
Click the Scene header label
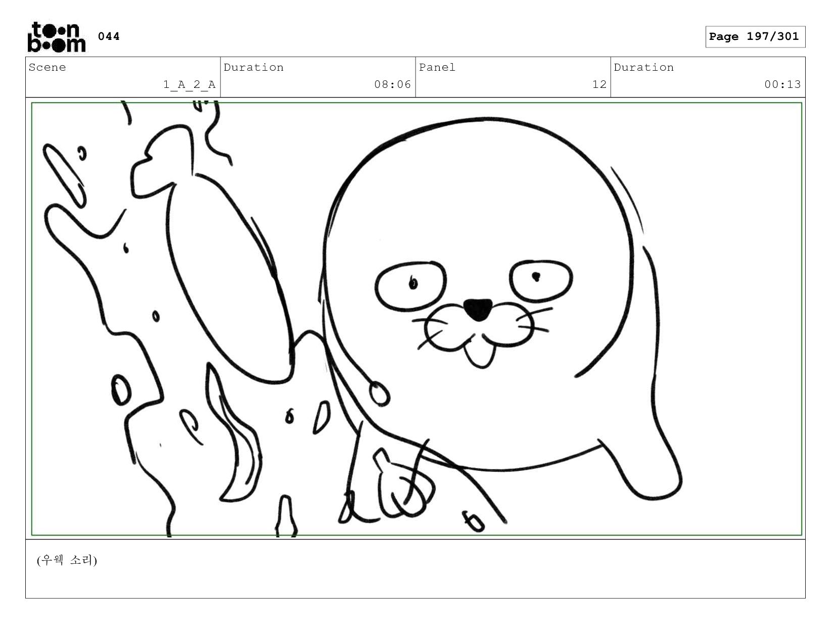click(x=47, y=68)
